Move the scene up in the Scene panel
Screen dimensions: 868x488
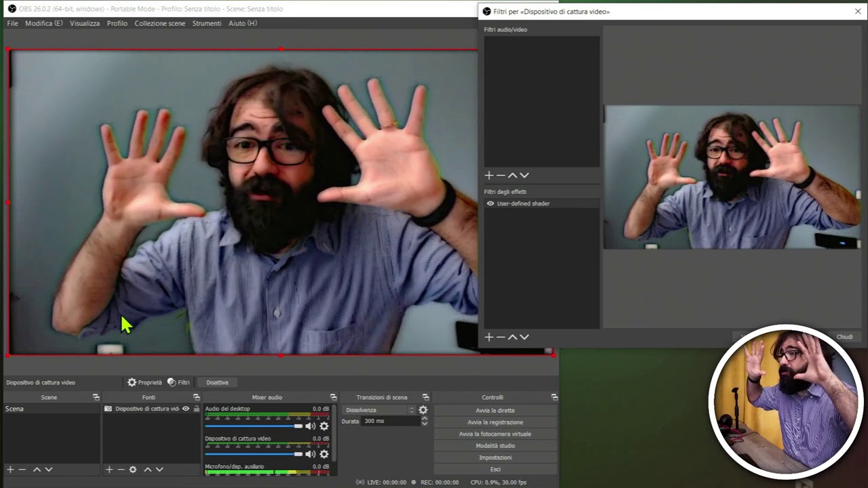(x=37, y=469)
